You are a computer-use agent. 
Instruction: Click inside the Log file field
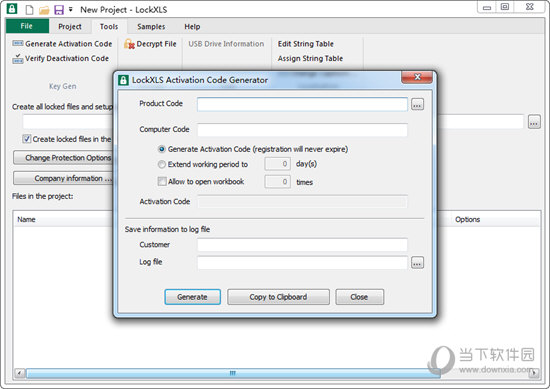click(302, 262)
